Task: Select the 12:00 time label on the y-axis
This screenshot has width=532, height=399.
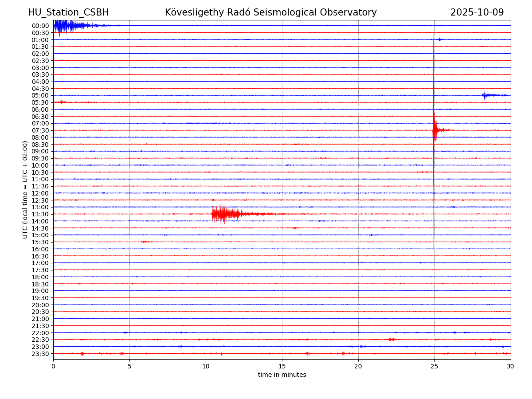Action: coord(40,193)
